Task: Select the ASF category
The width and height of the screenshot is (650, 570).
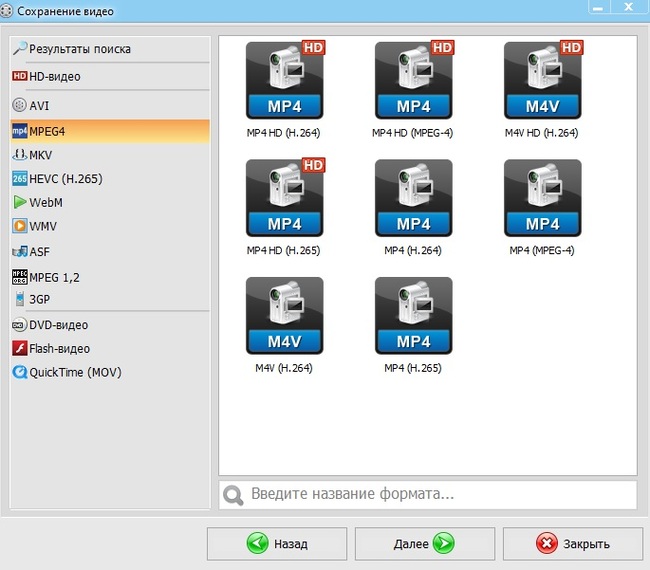Action: click(x=110, y=251)
